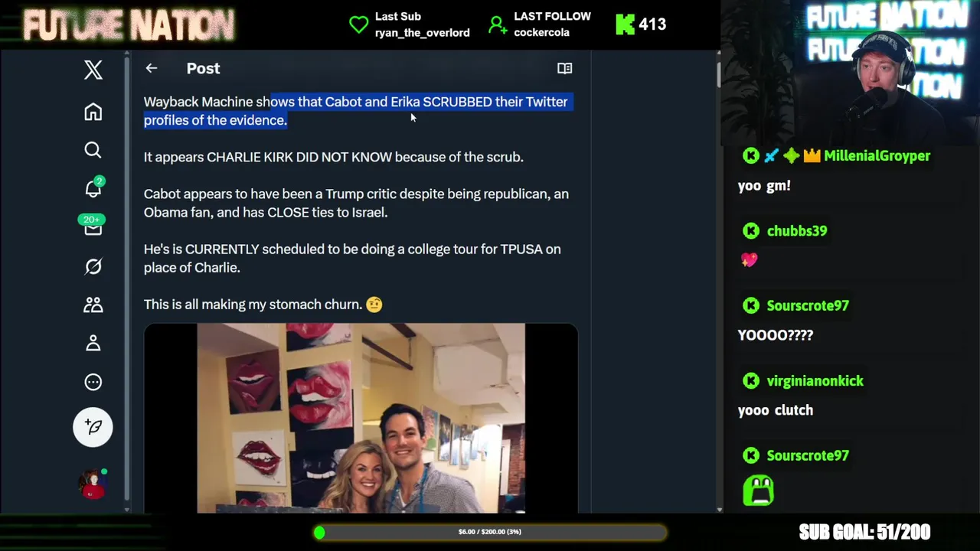Open the Search magnifier icon
The image size is (980, 551).
pyautogui.click(x=93, y=150)
